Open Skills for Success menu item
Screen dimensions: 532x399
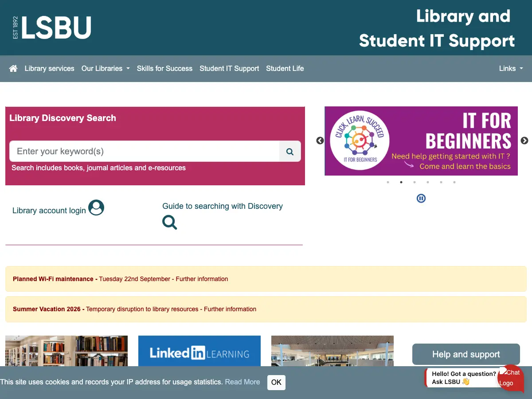click(x=164, y=68)
